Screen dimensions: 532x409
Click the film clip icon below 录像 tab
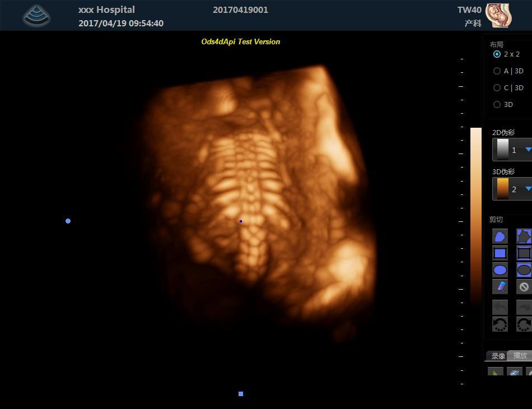[514, 372]
